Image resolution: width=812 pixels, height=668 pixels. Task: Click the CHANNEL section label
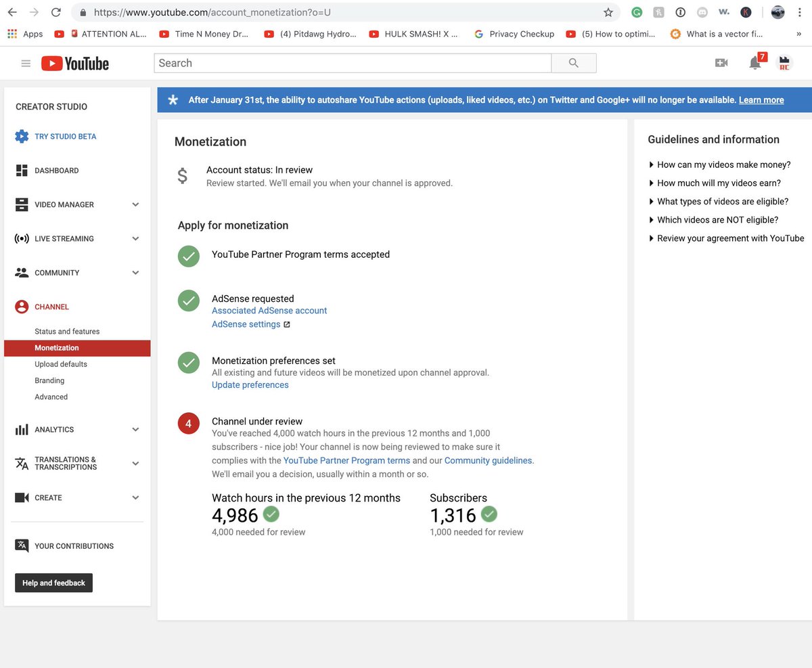pos(52,307)
